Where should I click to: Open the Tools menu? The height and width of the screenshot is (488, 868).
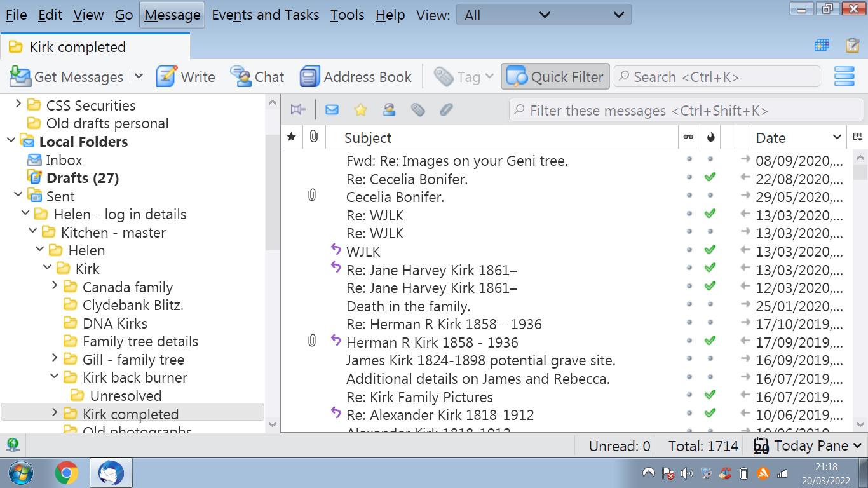[x=347, y=15]
